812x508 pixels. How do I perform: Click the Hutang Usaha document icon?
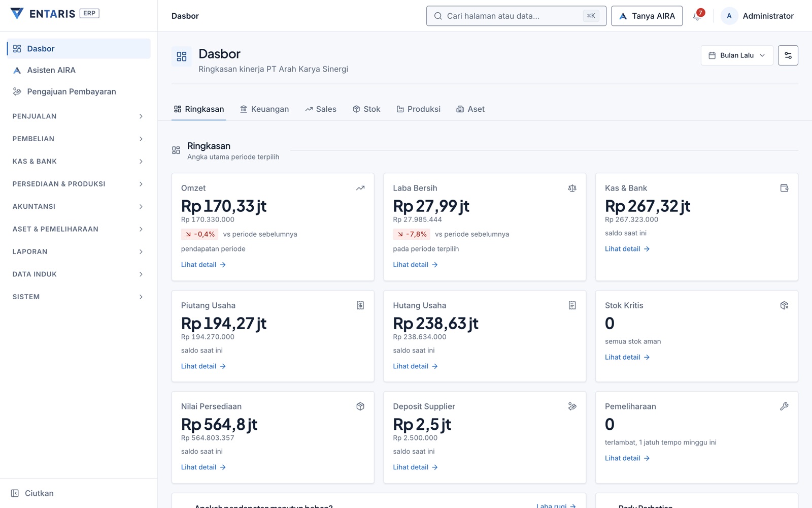[572, 305]
